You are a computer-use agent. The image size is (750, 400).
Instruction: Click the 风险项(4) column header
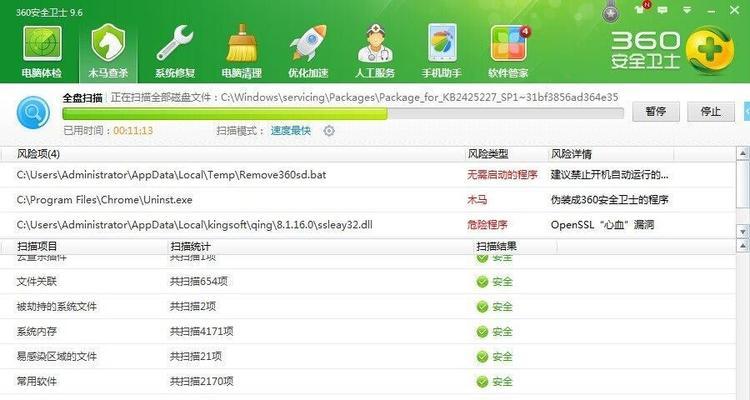coord(38,154)
